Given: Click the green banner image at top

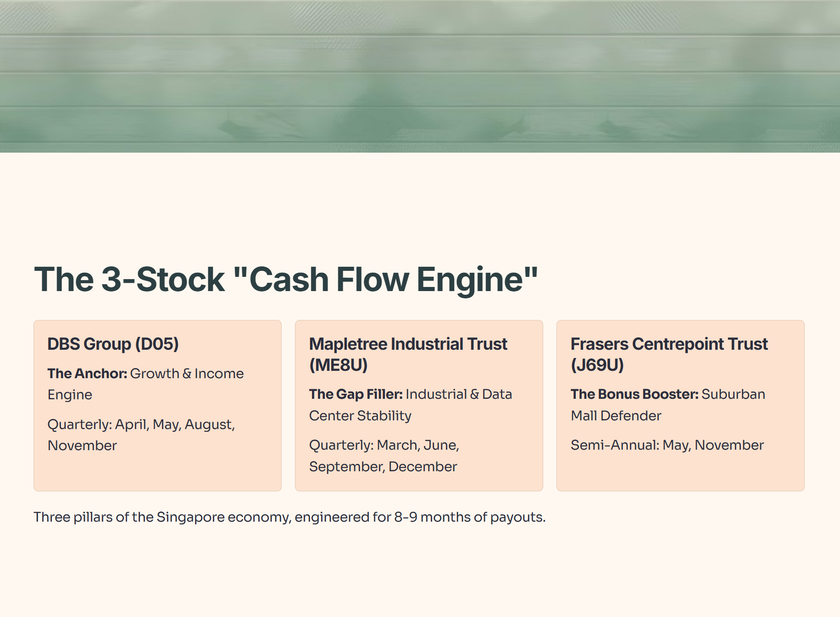Looking at the screenshot, I should (x=420, y=76).
